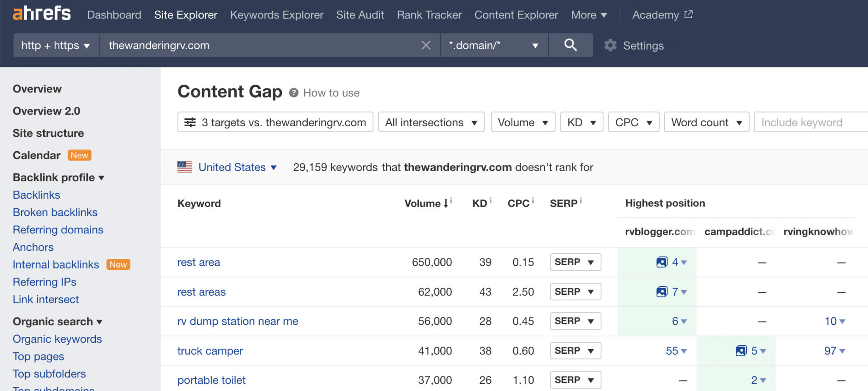Click the search magnifier icon
Image resolution: width=868 pixels, height=391 pixels.
pos(570,45)
